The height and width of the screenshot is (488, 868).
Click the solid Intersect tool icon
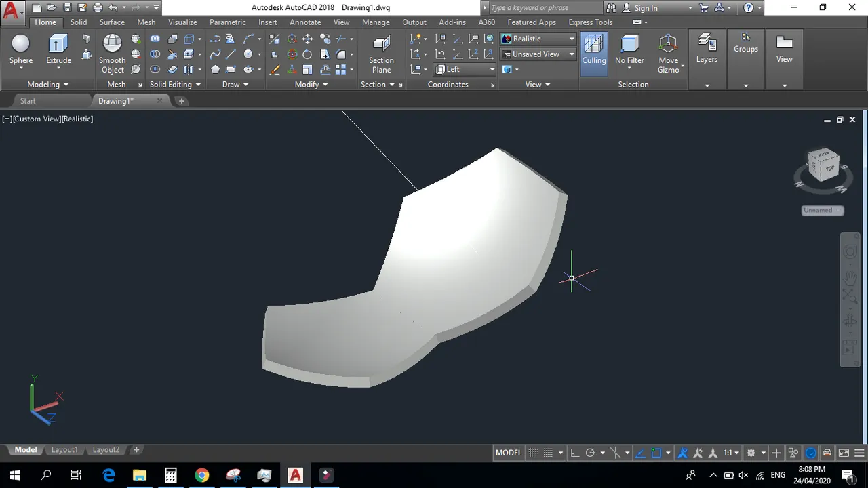pos(155,69)
